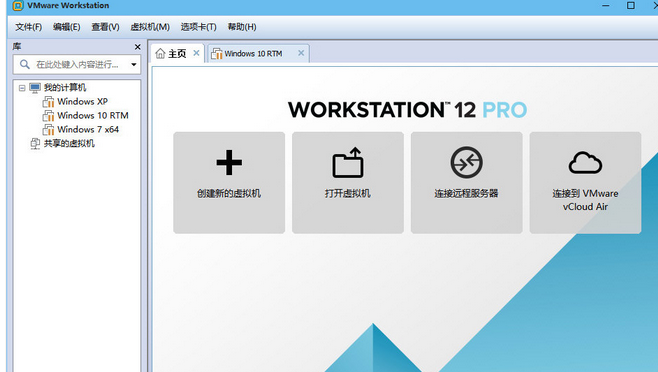Click the arrows icon for 连接远程服务器
The width and height of the screenshot is (658, 372).
point(466,162)
